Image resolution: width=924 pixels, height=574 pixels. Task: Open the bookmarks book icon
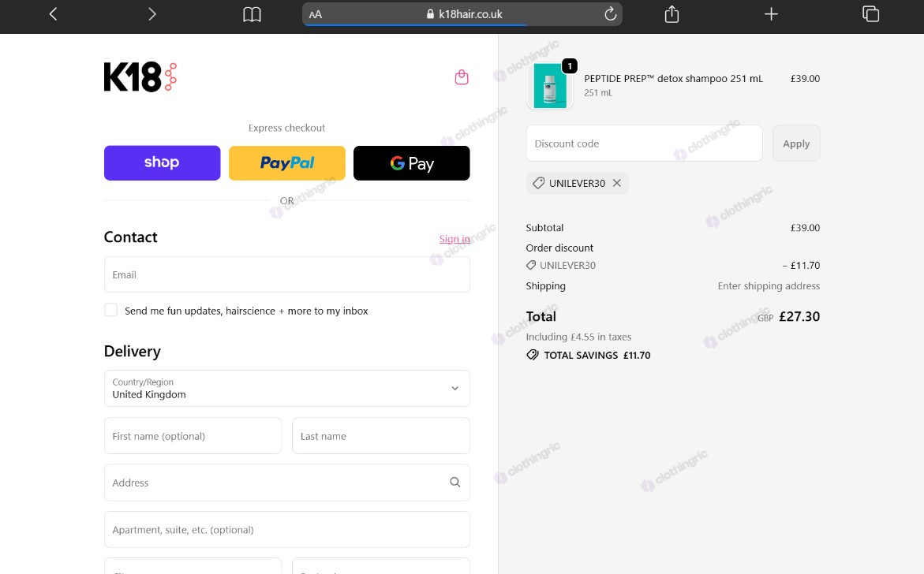pos(252,14)
